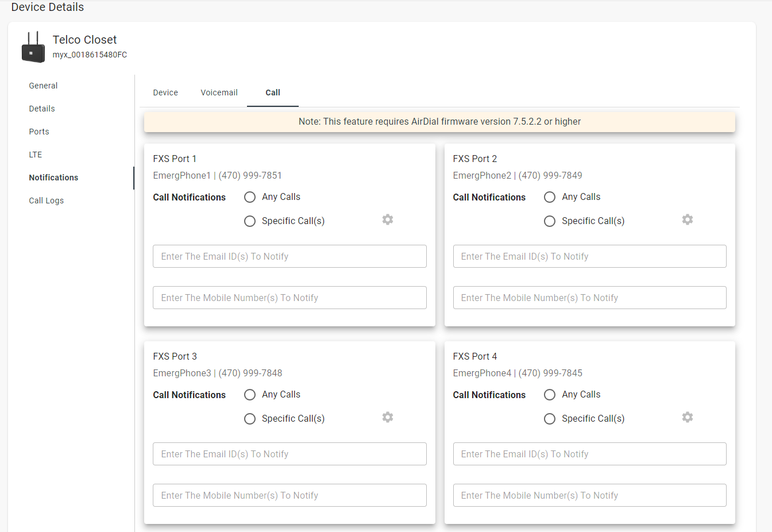The width and height of the screenshot is (772, 532).
Task: Select Specific Call(s) for FXS Port 2
Action: click(550, 221)
